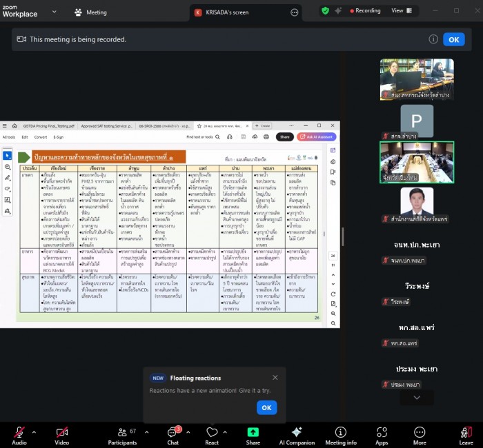
Task: Click the green Share button
Action: [253, 435]
